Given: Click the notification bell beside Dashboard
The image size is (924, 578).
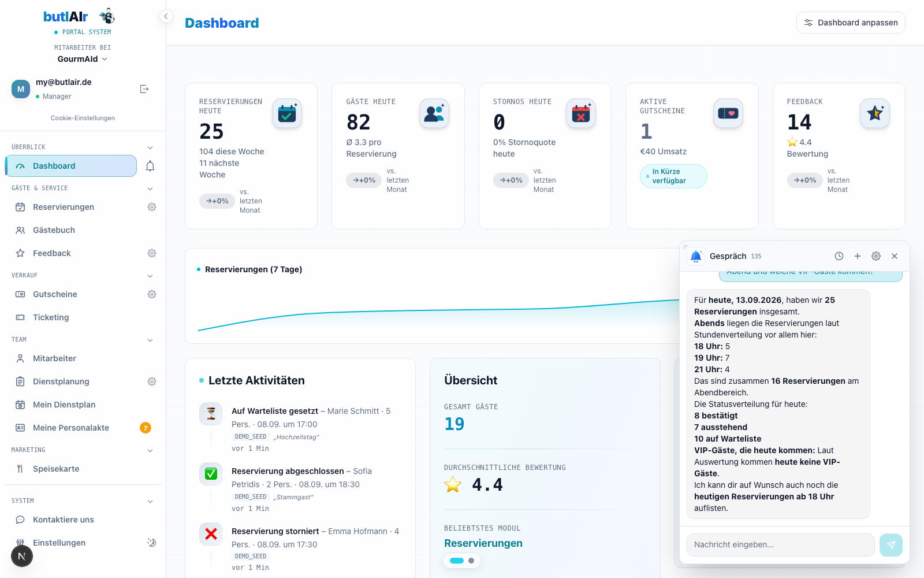Looking at the screenshot, I should coord(150,166).
